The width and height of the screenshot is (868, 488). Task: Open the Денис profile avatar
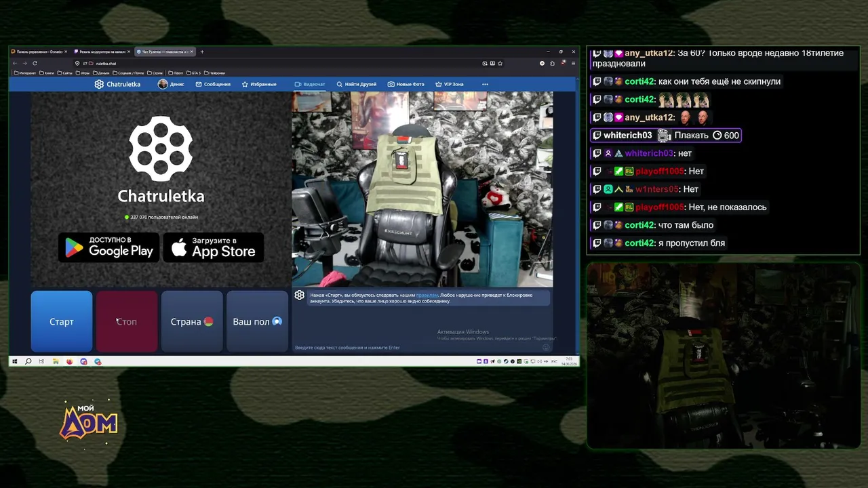tap(163, 84)
